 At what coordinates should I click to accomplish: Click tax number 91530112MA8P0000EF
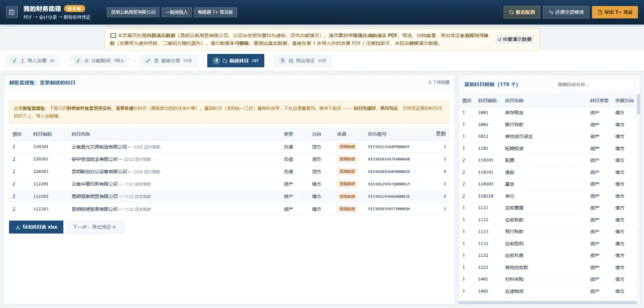[389, 147]
